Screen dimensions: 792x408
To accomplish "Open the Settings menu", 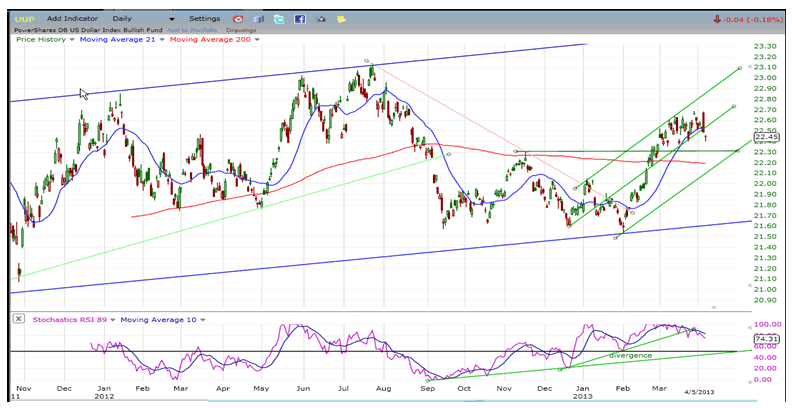I will pos(204,18).
